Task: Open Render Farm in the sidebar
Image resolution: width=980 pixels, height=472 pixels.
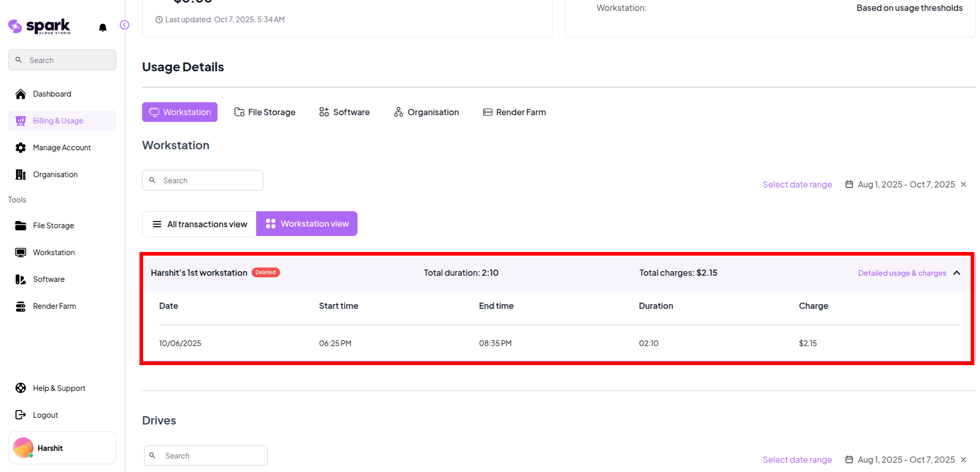Action: click(54, 306)
